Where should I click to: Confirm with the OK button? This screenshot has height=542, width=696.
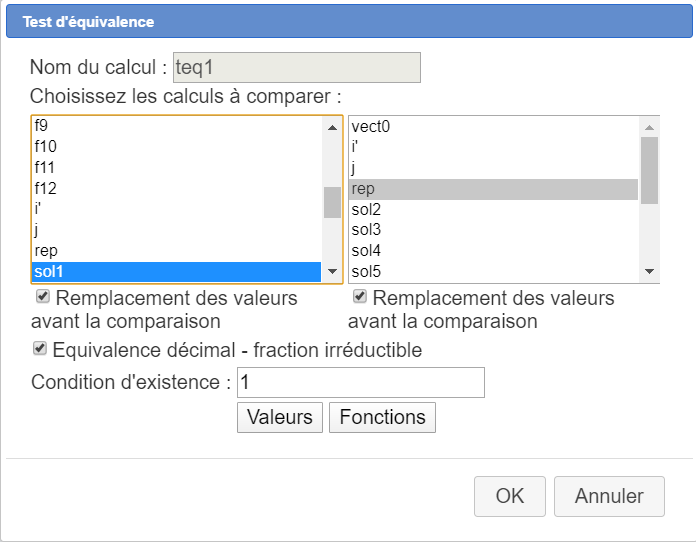510,495
